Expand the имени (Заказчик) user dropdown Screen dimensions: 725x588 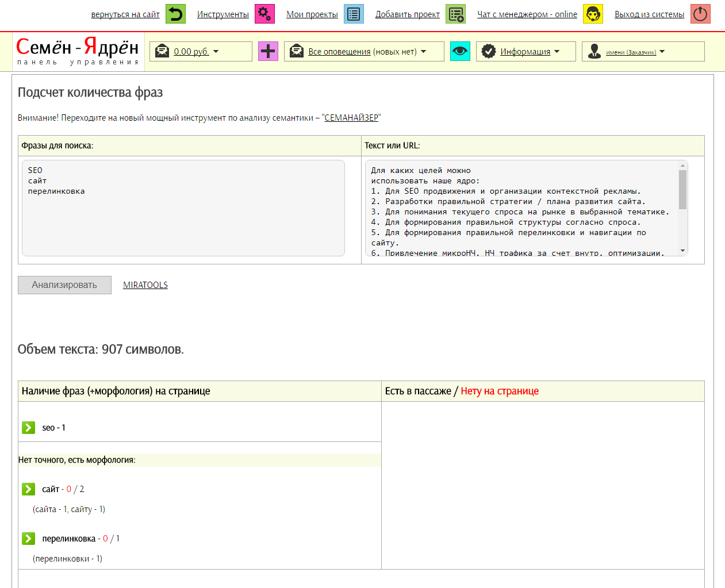[x=662, y=52]
